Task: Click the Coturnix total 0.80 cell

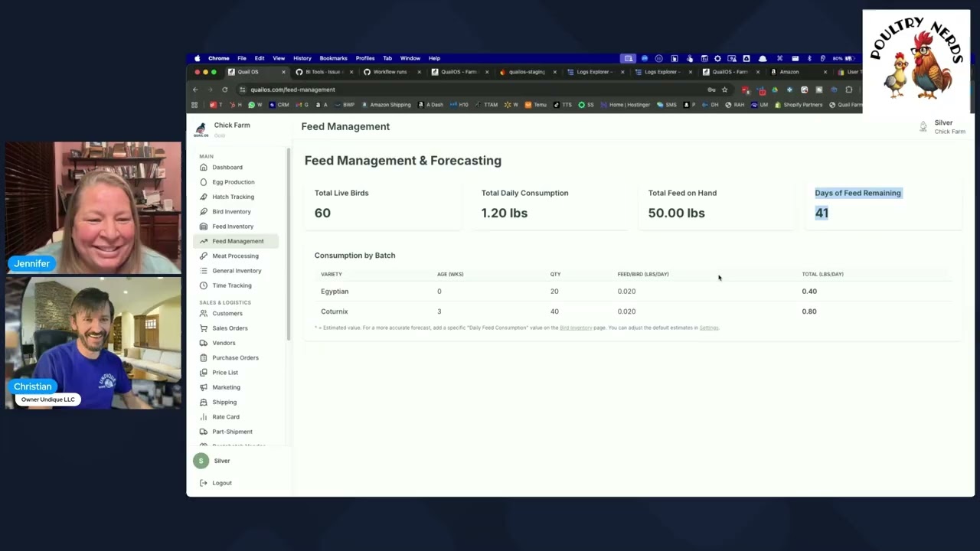Action: tap(809, 311)
